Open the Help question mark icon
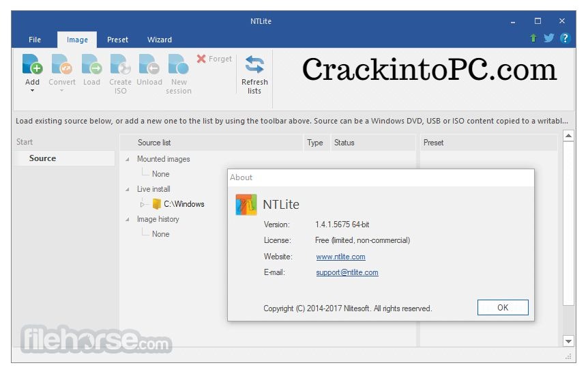The width and height of the screenshot is (588, 374). [x=565, y=38]
